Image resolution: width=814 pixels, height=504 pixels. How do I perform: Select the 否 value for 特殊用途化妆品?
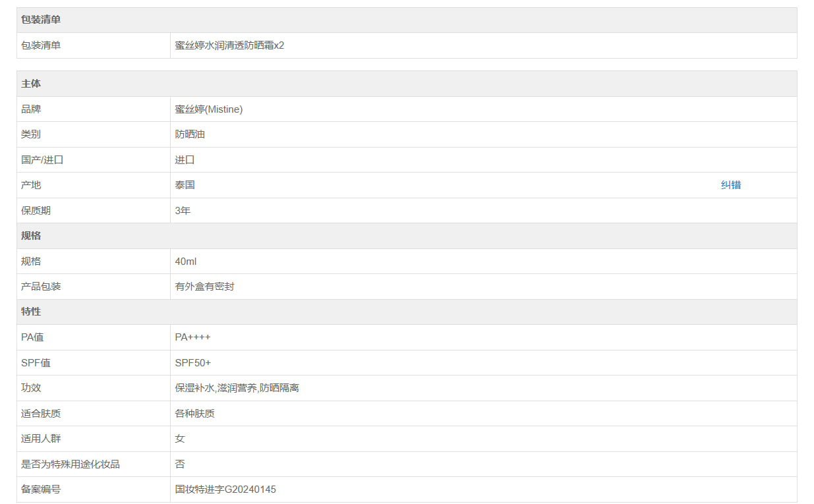tap(180, 464)
